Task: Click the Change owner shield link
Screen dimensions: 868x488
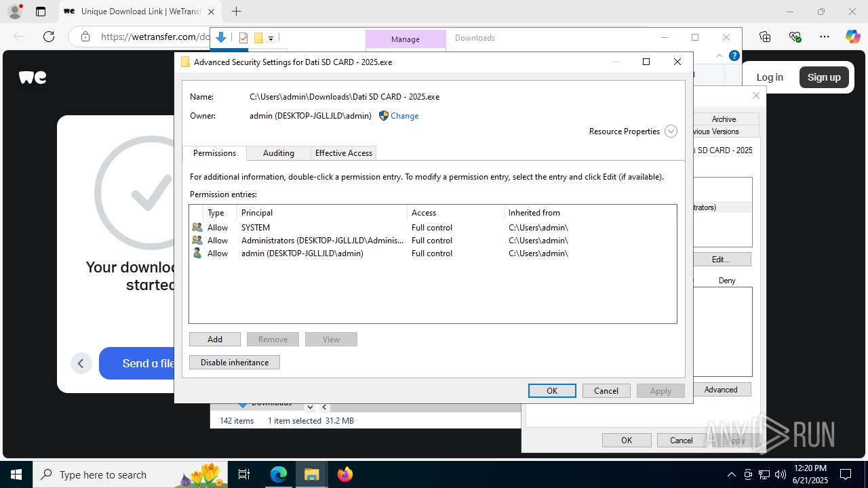Action: click(x=399, y=116)
